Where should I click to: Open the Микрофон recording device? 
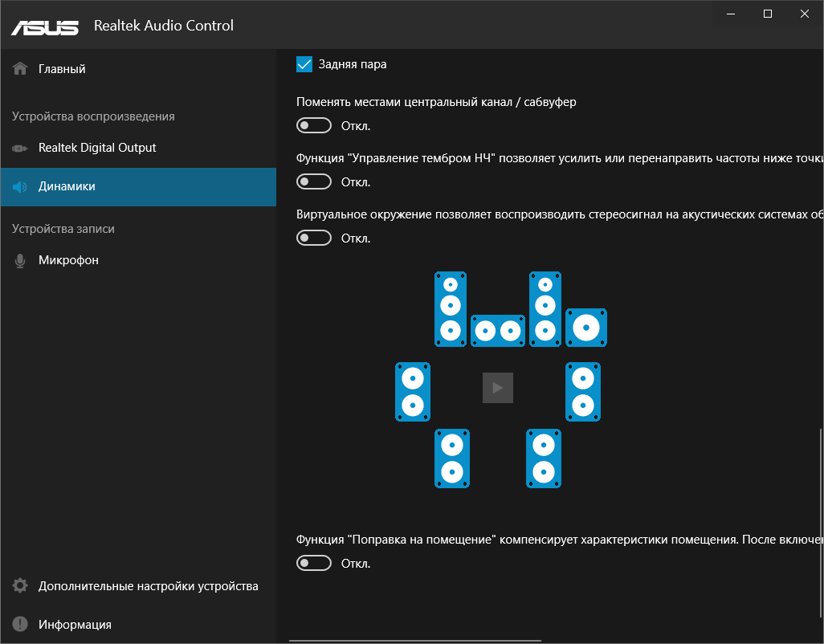[68, 260]
